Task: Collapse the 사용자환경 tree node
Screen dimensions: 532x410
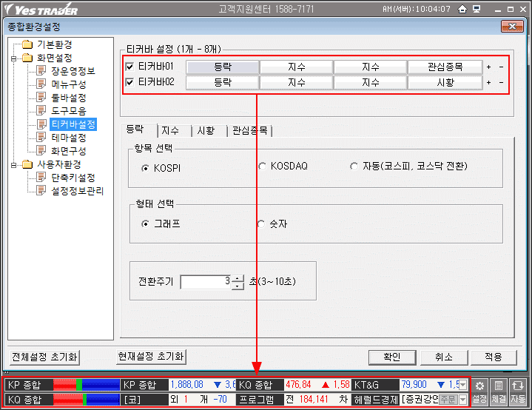Action: [13, 164]
